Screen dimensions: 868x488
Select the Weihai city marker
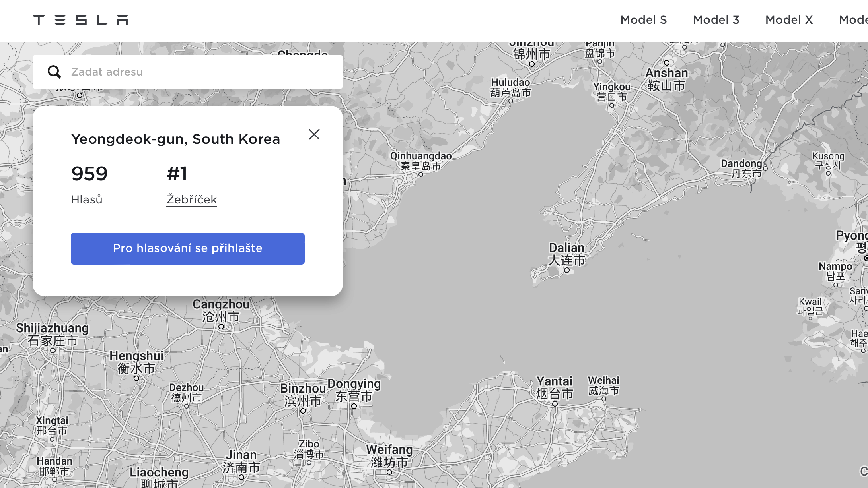[x=603, y=399]
